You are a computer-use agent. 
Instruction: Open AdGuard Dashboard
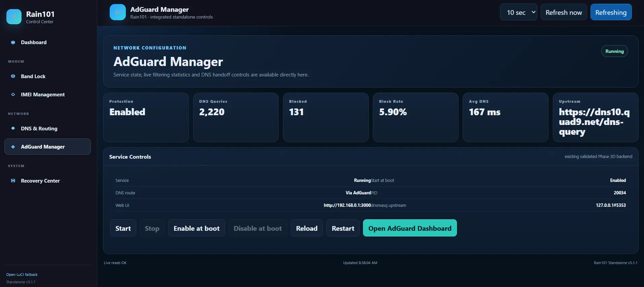410,228
